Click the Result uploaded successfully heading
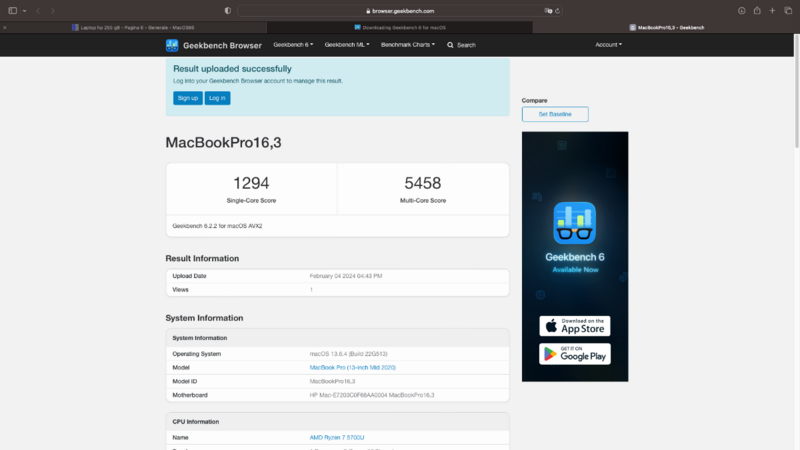Screen dimensions: 800x450 click(x=232, y=69)
